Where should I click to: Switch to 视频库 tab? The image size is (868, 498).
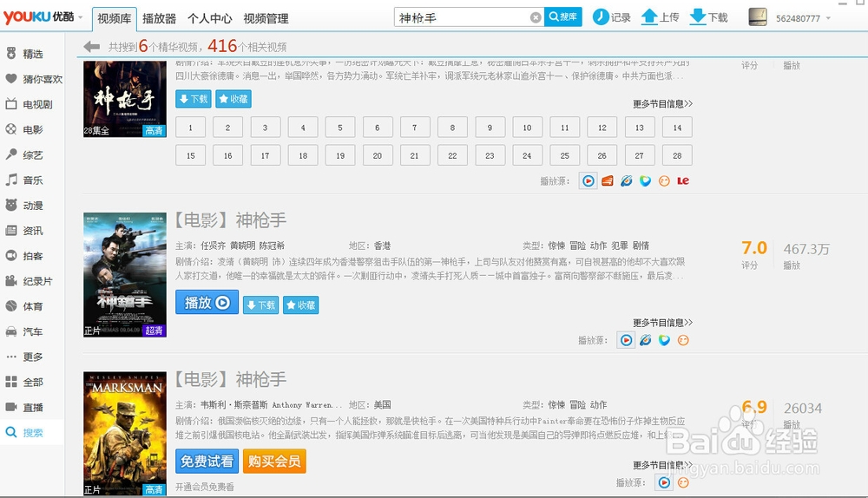[114, 19]
